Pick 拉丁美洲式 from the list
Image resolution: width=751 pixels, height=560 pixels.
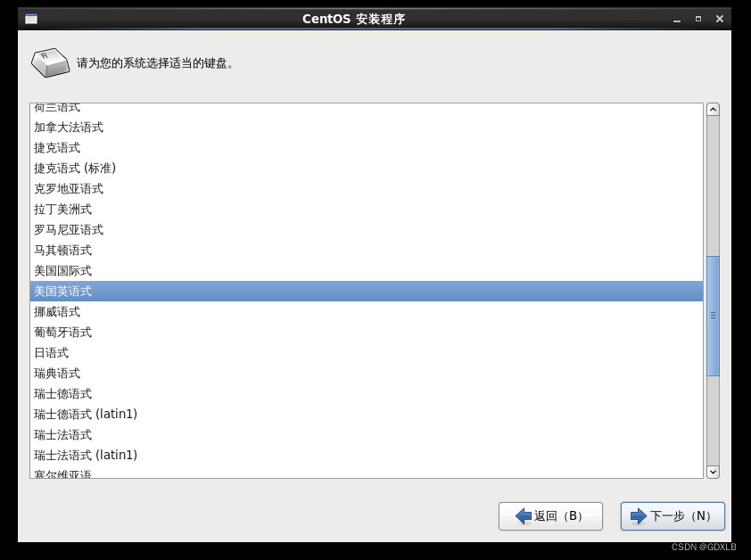pyautogui.click(x=63, y=210)
